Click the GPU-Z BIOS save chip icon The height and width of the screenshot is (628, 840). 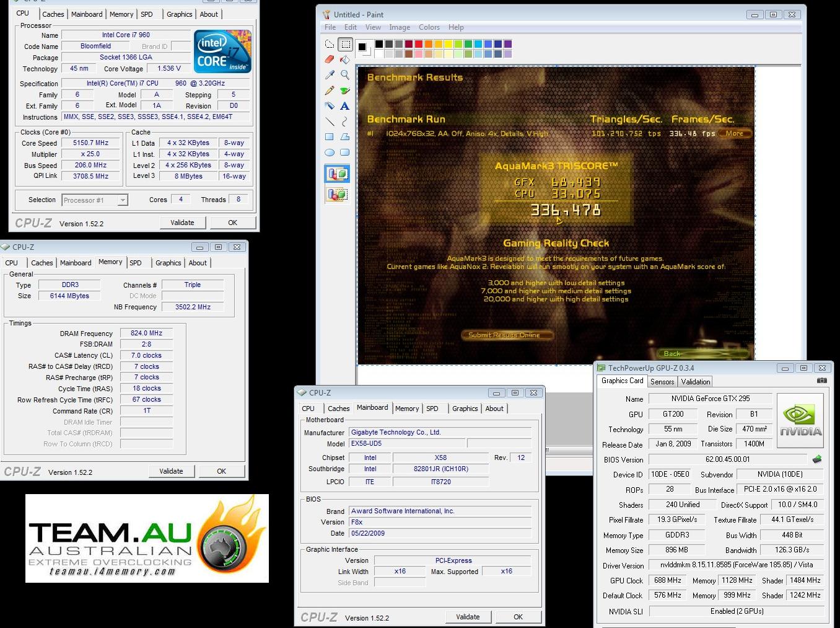817,459
